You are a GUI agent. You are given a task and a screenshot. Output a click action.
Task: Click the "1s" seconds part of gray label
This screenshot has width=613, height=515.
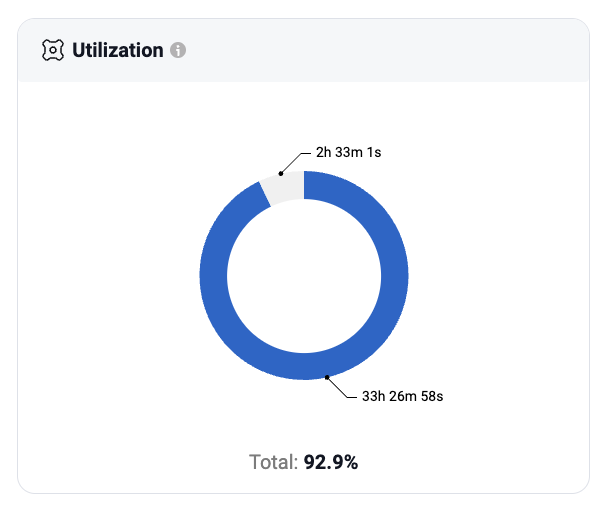[x=374, y=152]
